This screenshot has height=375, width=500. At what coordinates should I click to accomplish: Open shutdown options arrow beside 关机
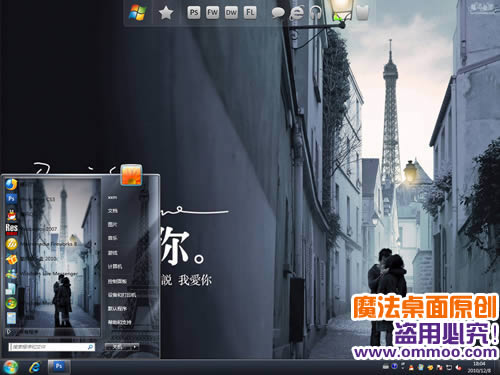pyautogui.click(x=135, y=347)
